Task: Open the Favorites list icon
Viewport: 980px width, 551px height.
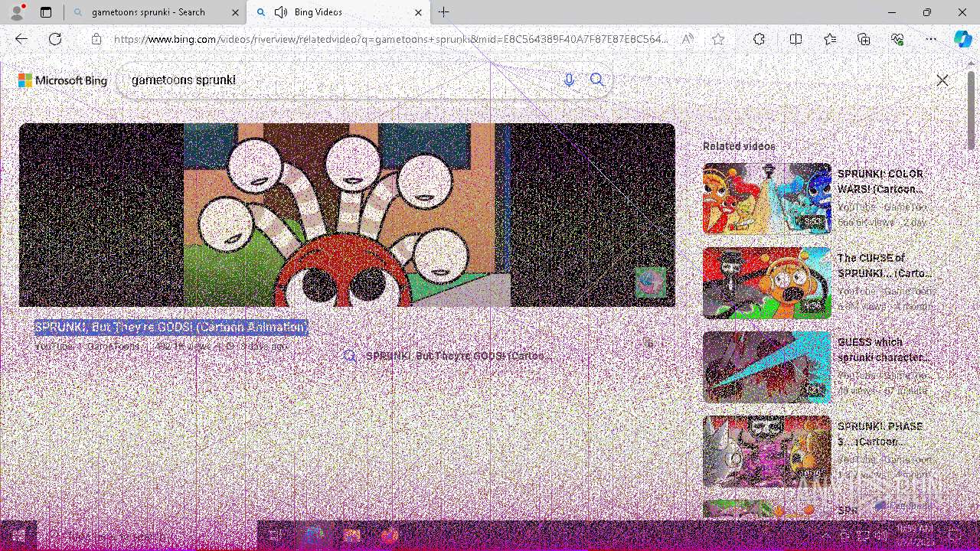Action: point(830,39)
